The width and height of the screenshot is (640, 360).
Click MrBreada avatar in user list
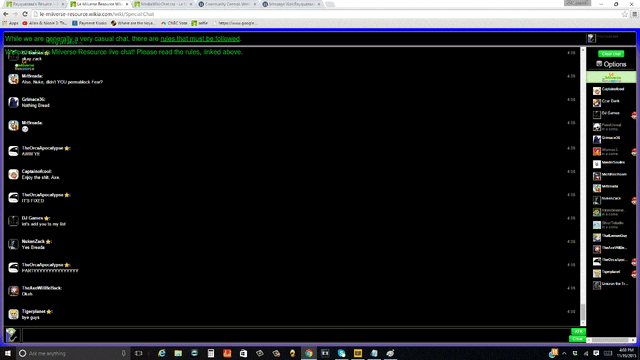597,188
